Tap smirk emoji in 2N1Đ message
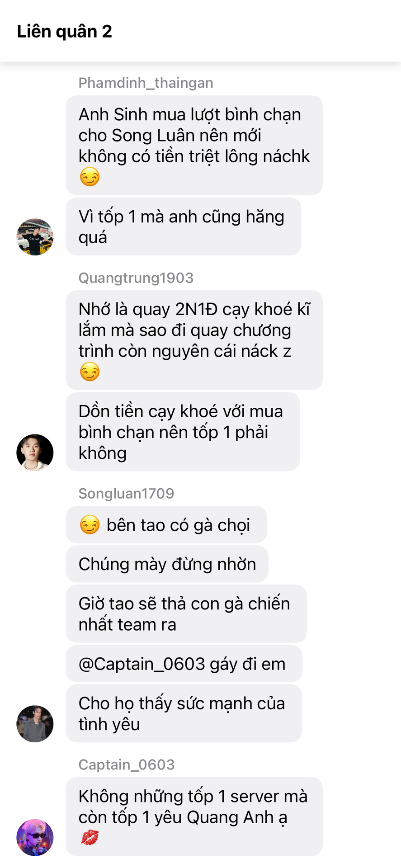The height and width of the screenshot is (868, 401). coord(90,372)
